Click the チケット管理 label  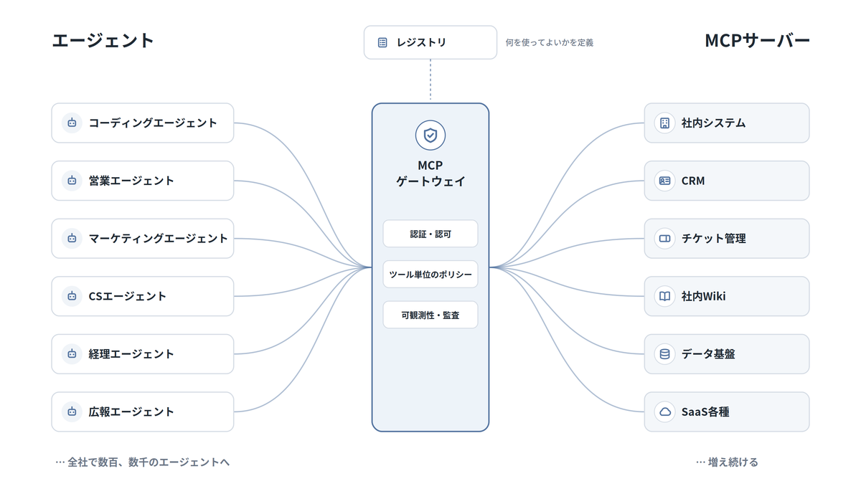tap(714, 239)
